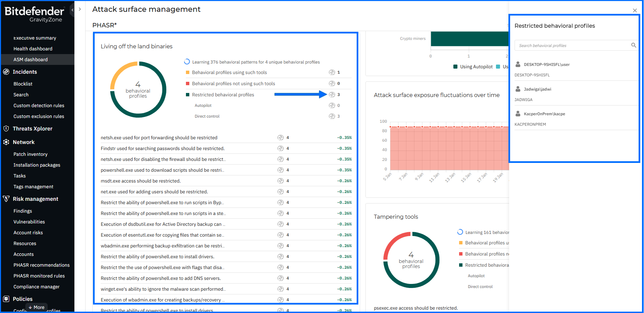Click the profile icon on the msdt.exe row

click(281, 181)
